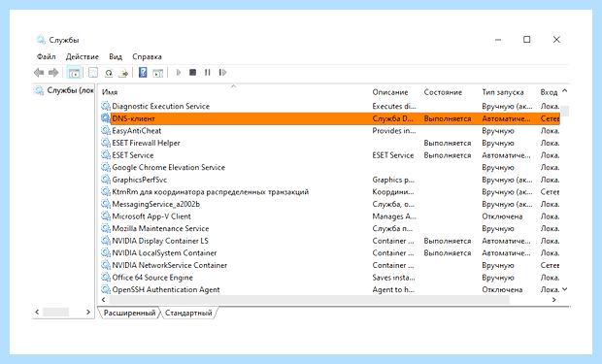Switch to the Расширенный tab
This screenshot has width=602, height=364.
pyautogui.click(x=130, y=313)
